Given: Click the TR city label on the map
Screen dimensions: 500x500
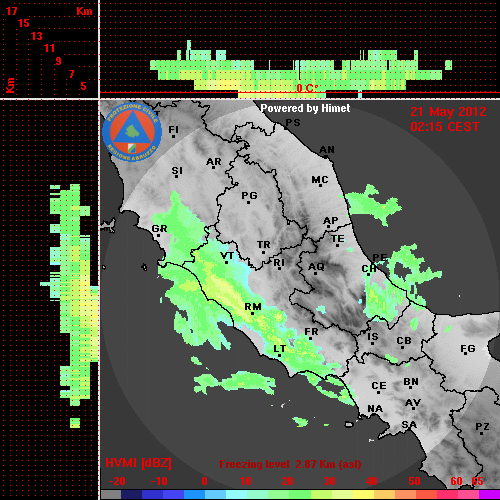Looking at the screenshot, I should coord(264,245).
